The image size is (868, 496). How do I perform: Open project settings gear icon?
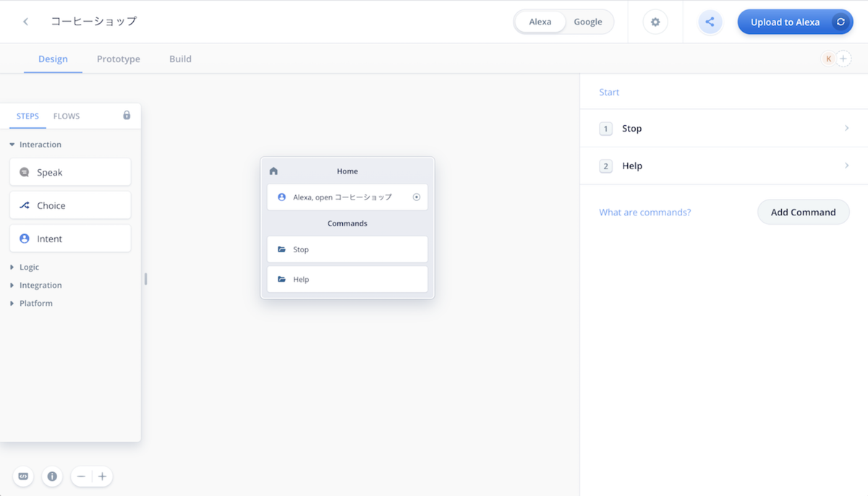pyautogui.click(x=655, y=22)
